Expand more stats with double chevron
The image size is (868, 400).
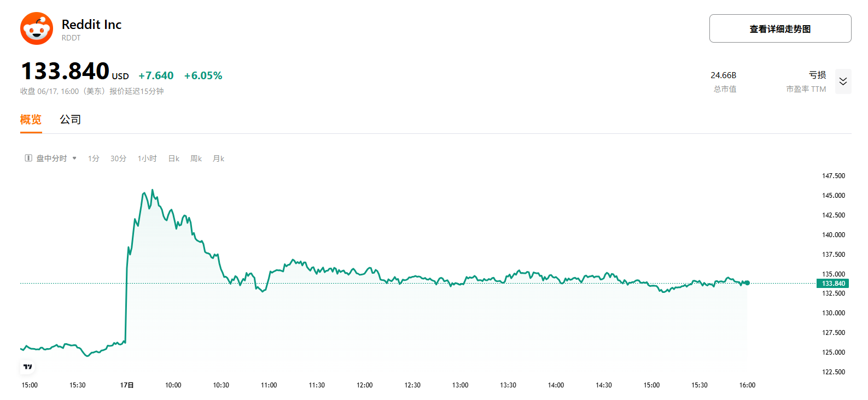click(x=843, y=81)
